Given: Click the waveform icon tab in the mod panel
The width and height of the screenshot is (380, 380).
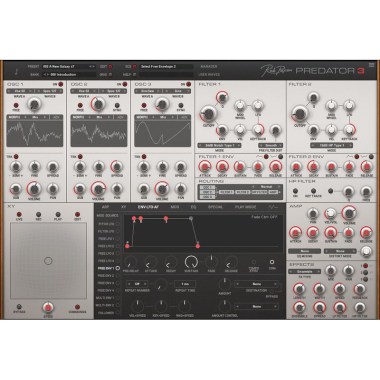Looking at the screenshot, I should click(273, 207).
